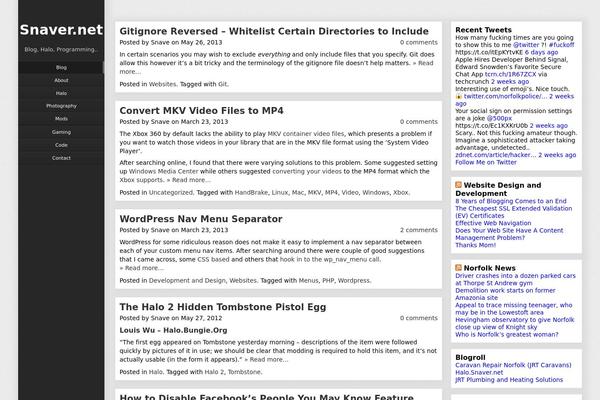Open Convert MKV Video Files to MP4 post
The height and width of the screenshot is (400, 600).
pyautogui.click(x=201, y=111)
